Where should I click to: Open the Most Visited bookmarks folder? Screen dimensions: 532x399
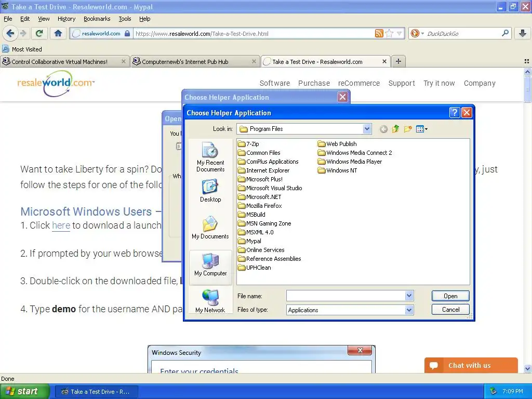pos(22,49)
